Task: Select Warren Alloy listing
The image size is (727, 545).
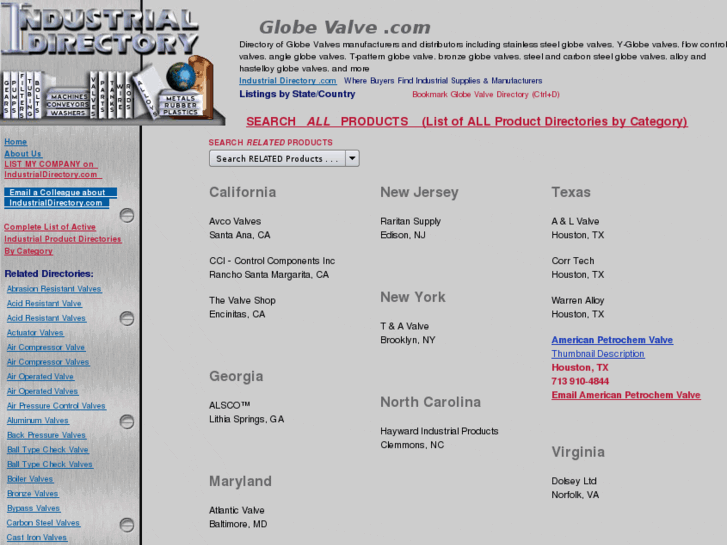Action: 578,301
